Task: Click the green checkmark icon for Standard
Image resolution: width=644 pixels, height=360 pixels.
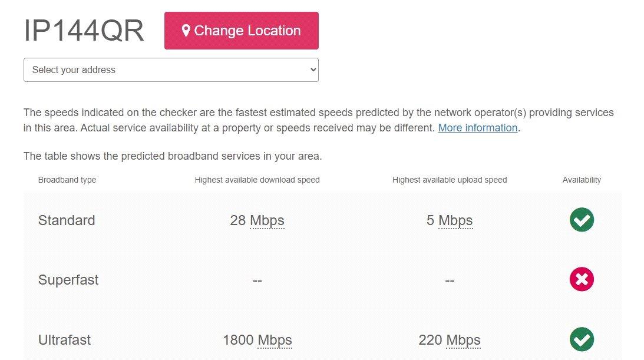Action: pos(582,220)
